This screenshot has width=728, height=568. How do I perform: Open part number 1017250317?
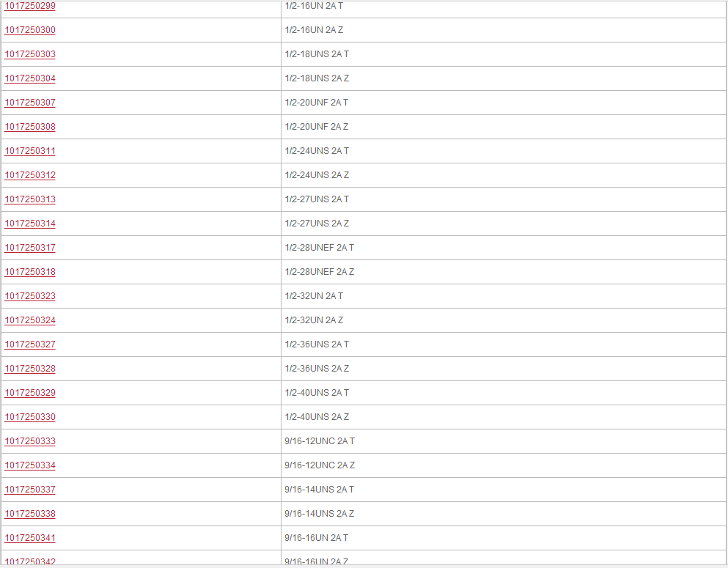point(30,248)
